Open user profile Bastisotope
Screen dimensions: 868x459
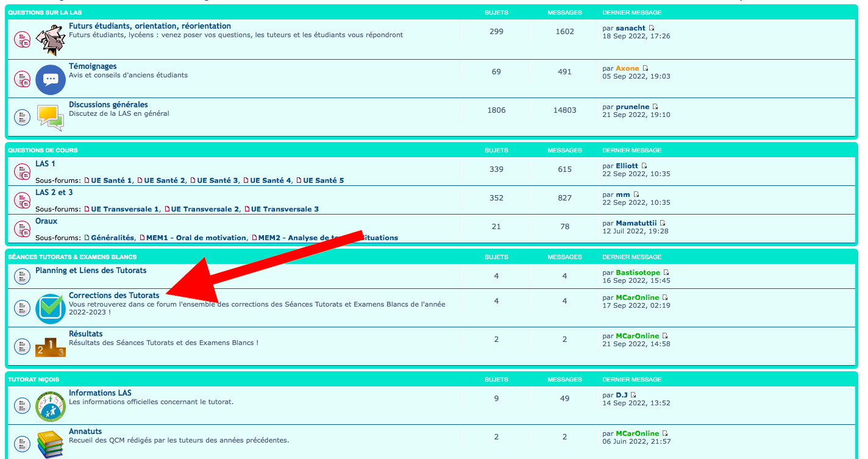click(638, 272)
